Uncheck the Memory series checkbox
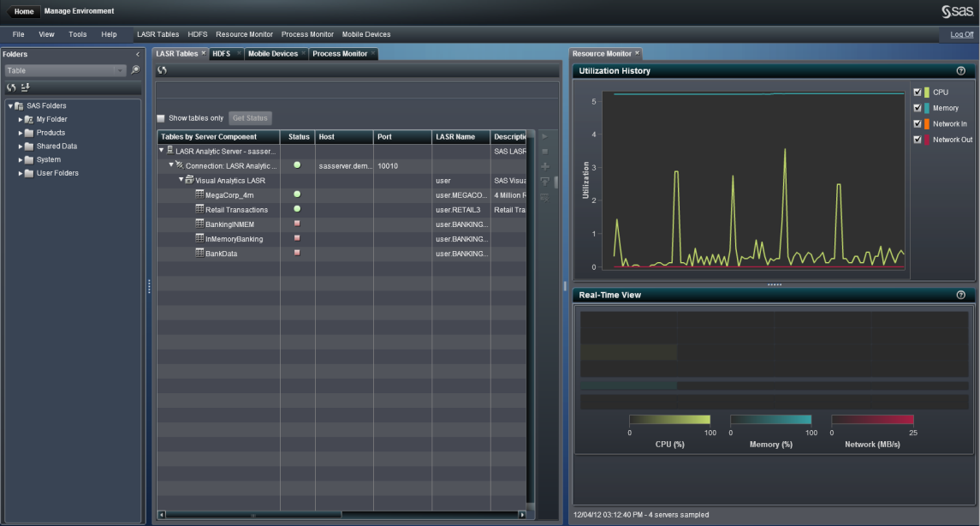 [918, 108]
